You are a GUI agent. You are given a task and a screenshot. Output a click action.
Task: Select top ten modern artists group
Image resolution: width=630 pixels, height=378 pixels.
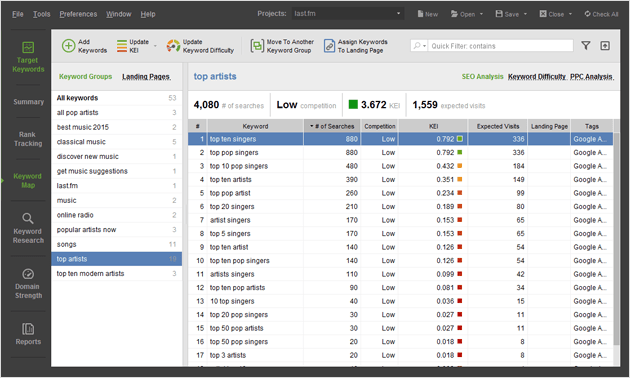(x=117, y=274)
